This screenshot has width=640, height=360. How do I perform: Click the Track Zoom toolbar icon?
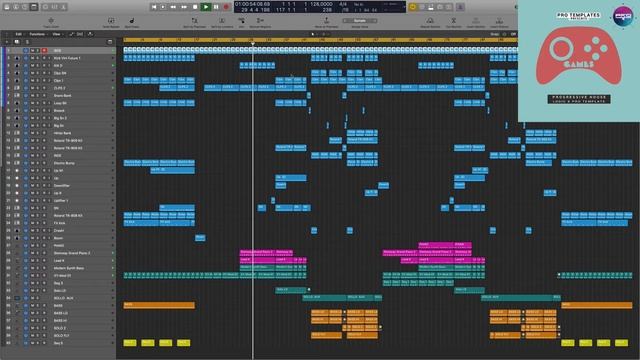51,22
